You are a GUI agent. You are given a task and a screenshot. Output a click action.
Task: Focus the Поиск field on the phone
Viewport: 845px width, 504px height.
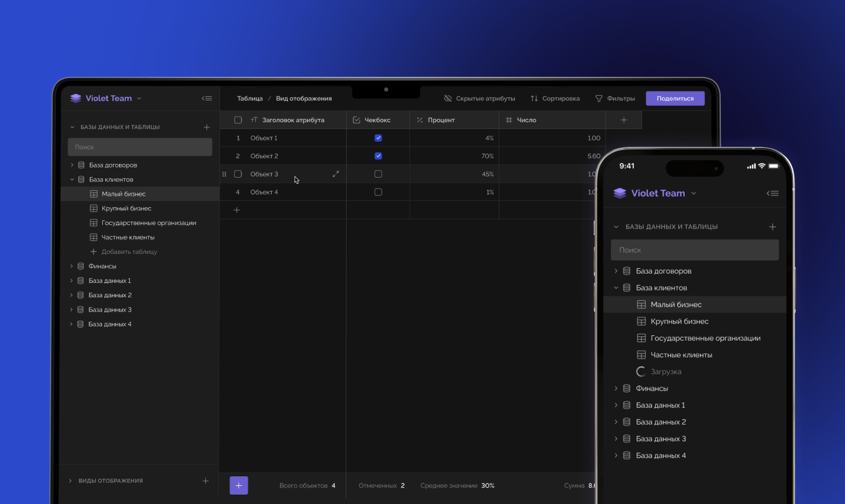tap(695, 250)
